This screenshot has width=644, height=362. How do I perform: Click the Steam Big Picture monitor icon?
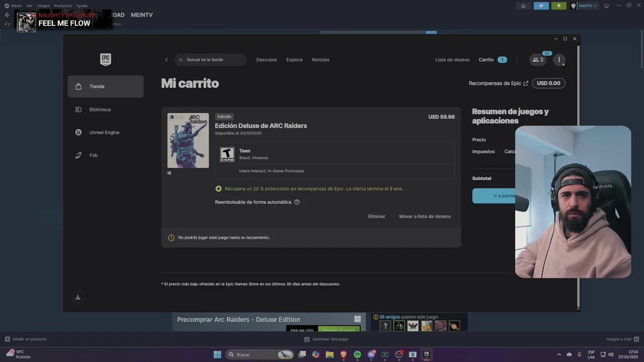pos(606,6)
